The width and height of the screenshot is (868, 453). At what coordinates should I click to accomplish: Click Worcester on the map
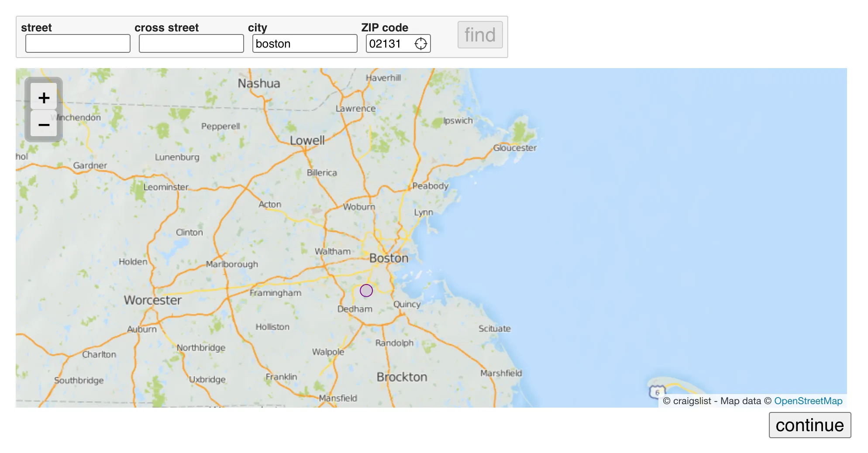point(152,300)
